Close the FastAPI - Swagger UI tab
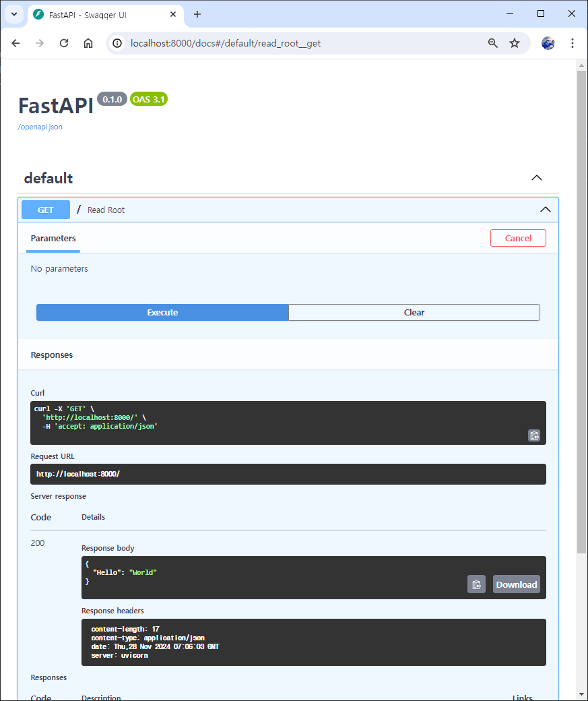The image size is (588, 701). pyautogui.click(x=173, y=14)
